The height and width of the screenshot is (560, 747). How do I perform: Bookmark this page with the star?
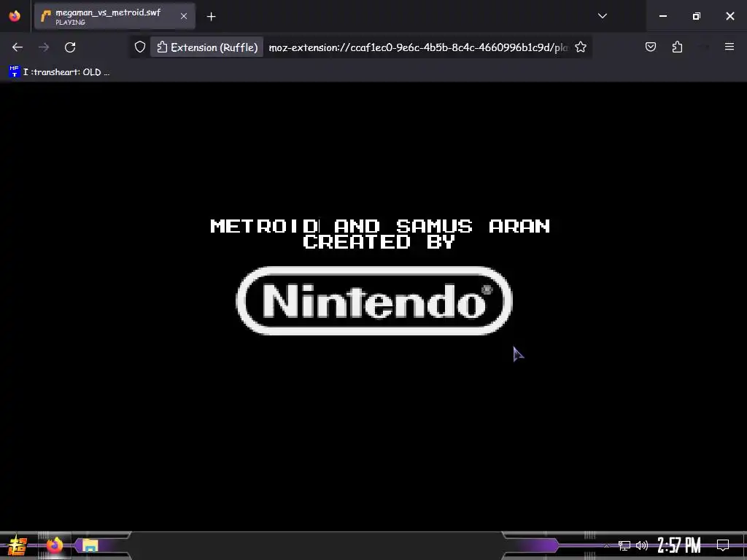(x=580, y=47)
